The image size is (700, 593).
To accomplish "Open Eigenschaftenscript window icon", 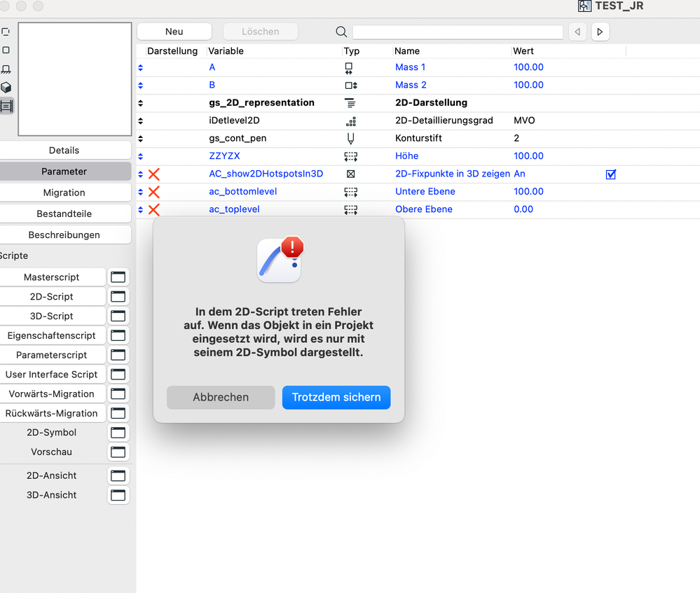I will (118, 335).
